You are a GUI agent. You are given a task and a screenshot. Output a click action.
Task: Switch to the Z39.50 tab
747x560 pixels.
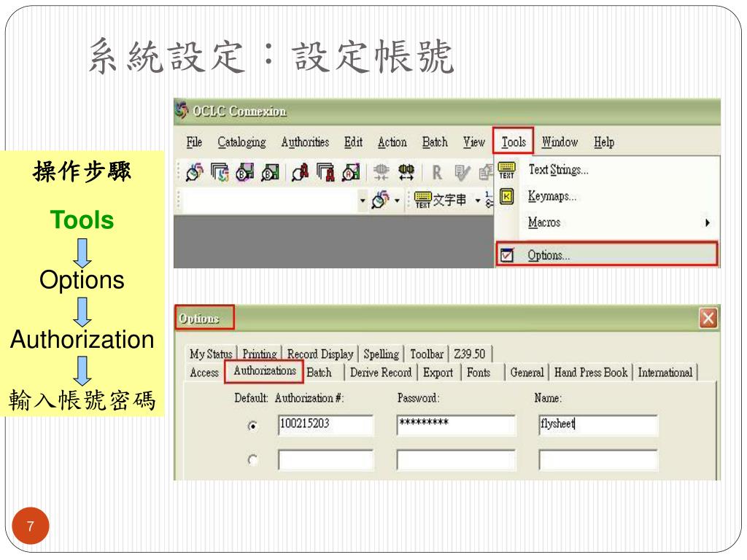(x=469, y=354)
